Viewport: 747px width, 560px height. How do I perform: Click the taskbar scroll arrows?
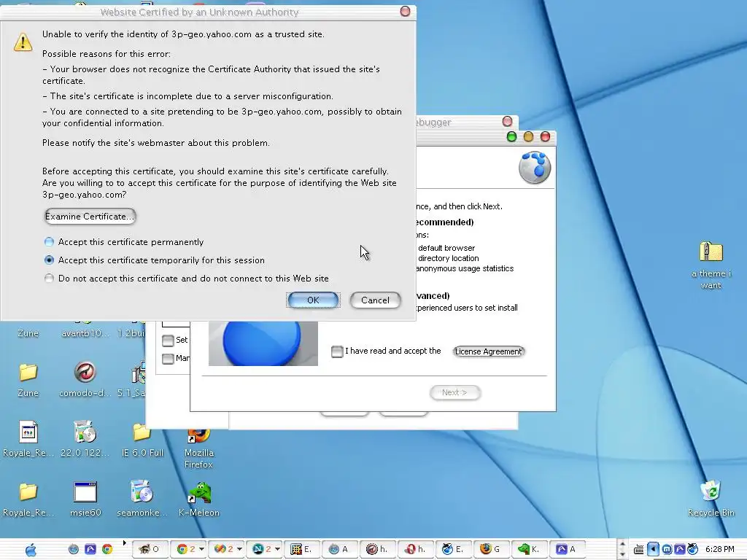(622, 549)
